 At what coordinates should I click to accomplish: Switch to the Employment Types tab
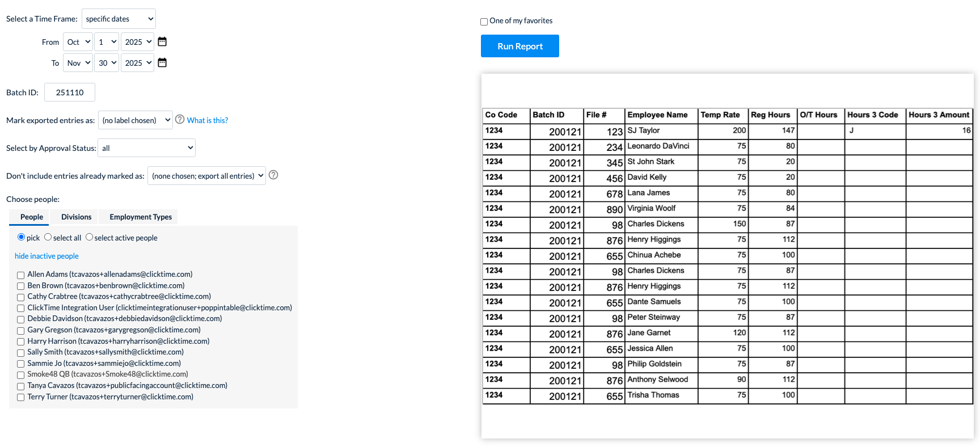tap(141, 217)
